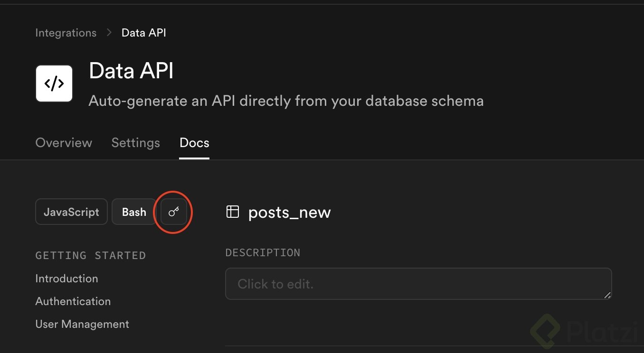Viewport: 644px width, 353px height.
Task: Switch to the Settings tab
Action: pos(135,143)
